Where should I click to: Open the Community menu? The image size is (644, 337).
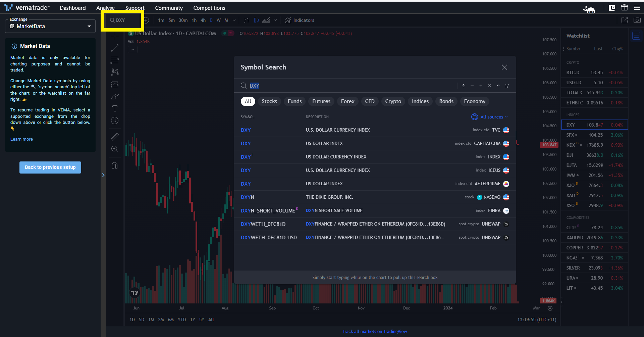[169, 8]
